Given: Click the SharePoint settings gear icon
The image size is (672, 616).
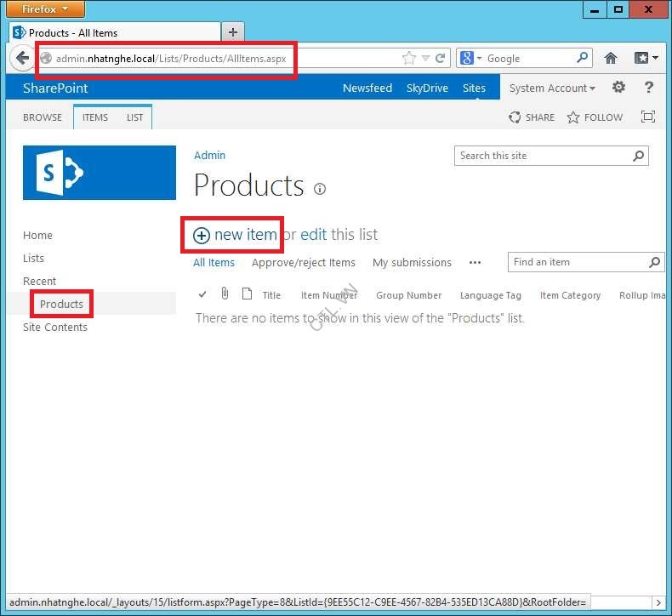Looking at the screenshot, I should pos(618,88).
